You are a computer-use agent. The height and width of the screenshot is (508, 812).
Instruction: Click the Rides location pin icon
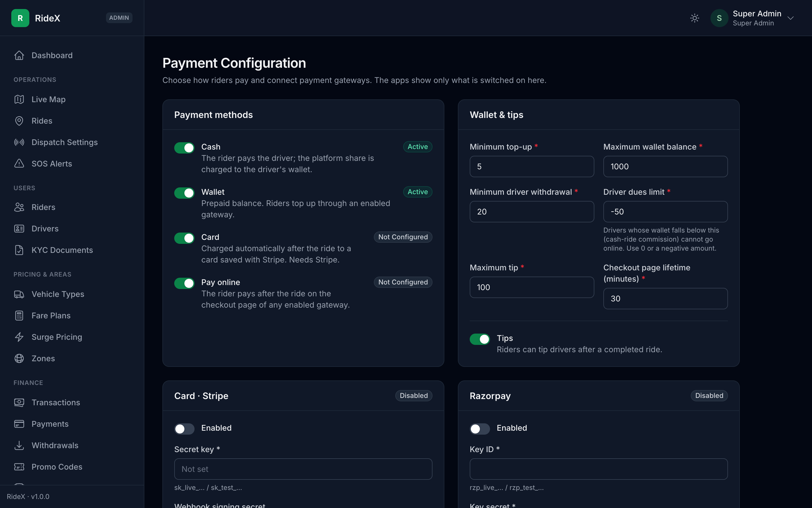tap(19, 121)
